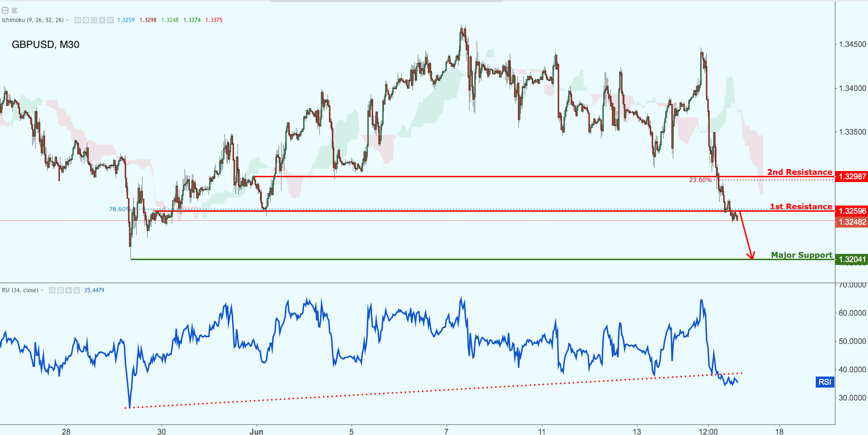Image resolution: width=868 pixels, height=435 pixels.
Task: Open the Ichimoku indicator dropdown arrow
Action: coord(68,20)
